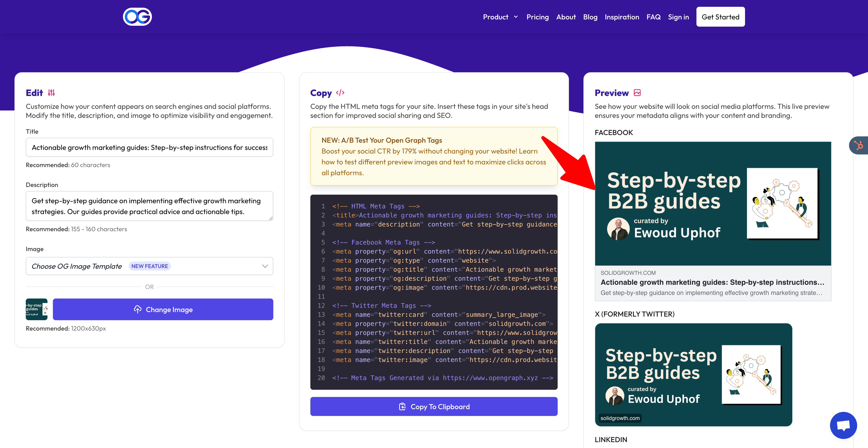Screen dimensions: 868x448
Task: Click the Facebook preview card image
Action: pyautogui.click(x=713, y=204)
